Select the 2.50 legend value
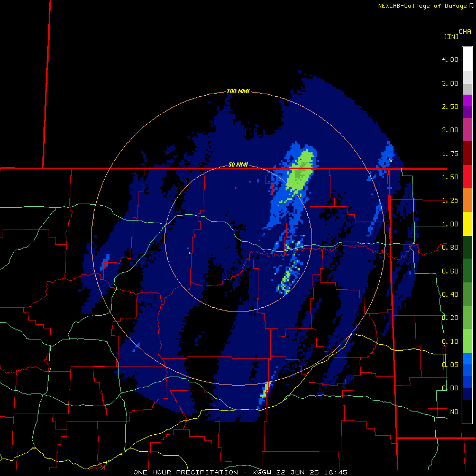The width and height of the screenshot is (476, 476). click(x=450, y=106)
